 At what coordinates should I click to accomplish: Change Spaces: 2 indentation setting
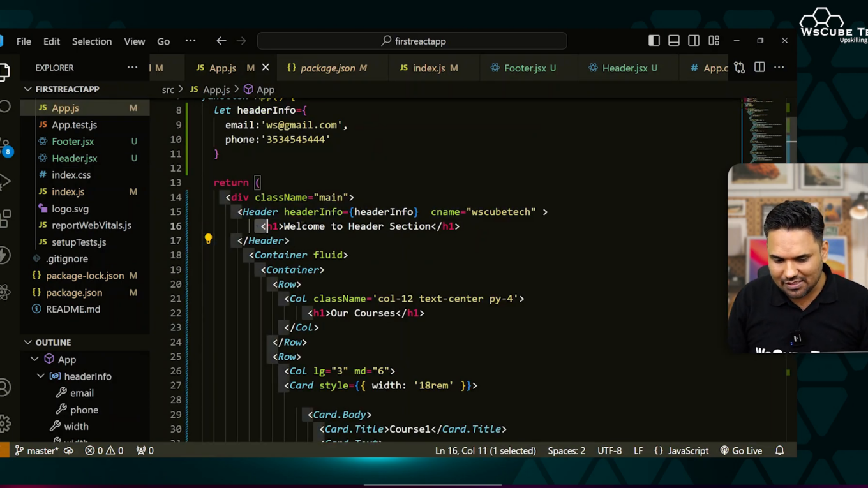pyautogui.click(x=566, y=450)
